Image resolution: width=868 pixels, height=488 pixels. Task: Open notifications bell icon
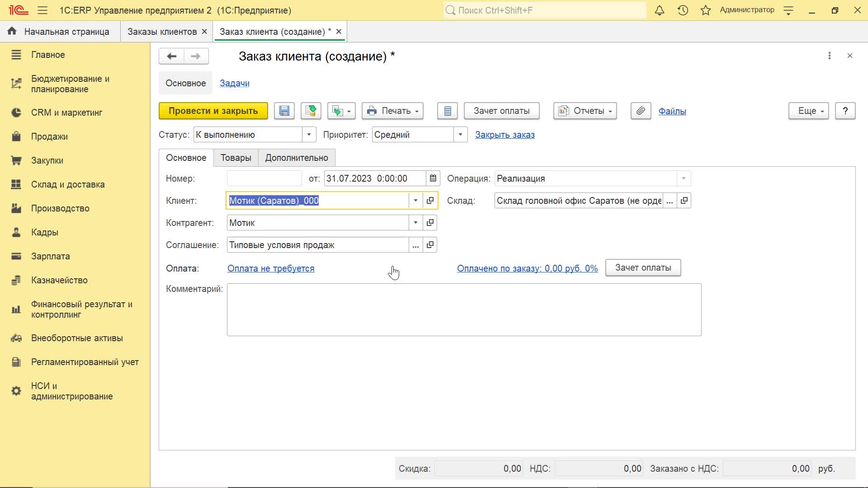tap(660, 10)
